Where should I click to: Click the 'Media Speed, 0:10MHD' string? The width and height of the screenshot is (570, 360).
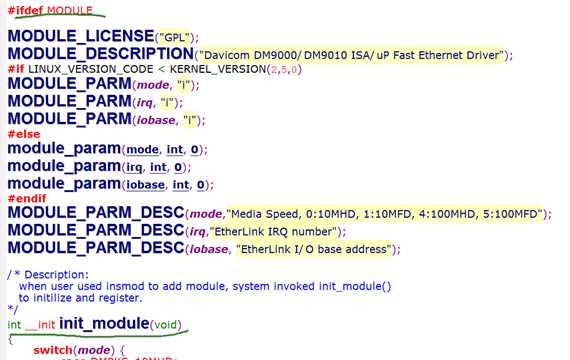(x=384, y=214)
